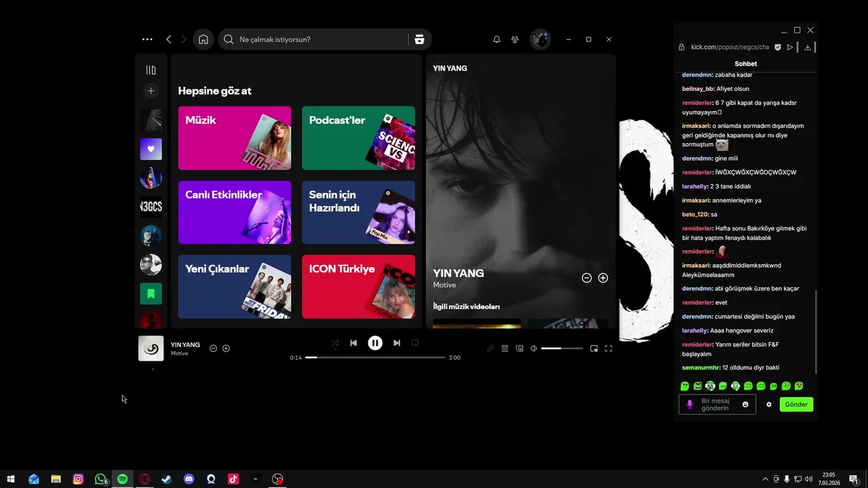Viewport: 868px width, 488px height.
Task: Open the emoji picker in chat input
Action: click(x=745, y=404)
